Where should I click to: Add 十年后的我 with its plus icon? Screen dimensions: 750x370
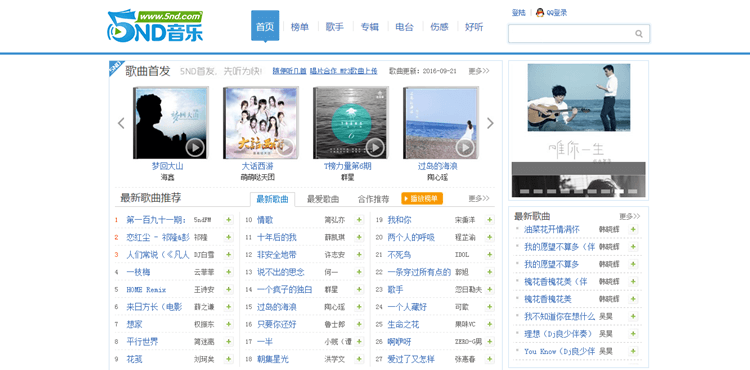(x=359, y=237)
